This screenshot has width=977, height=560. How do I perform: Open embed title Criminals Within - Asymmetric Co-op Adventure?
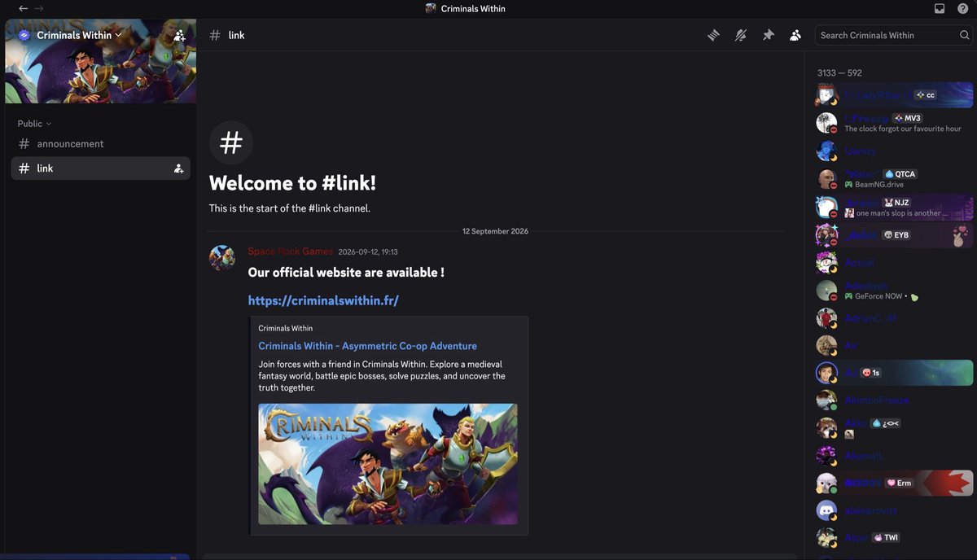pyautogui.click(x=368, y=346)
